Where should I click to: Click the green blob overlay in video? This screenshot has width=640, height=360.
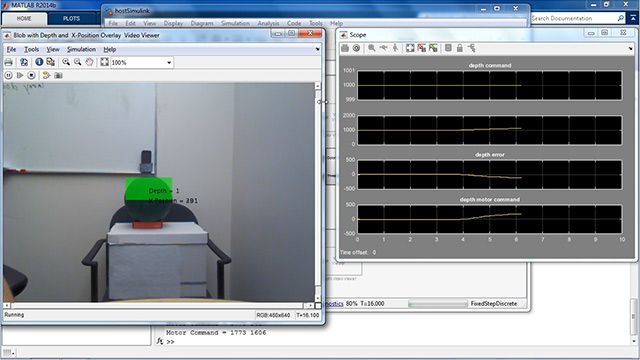(149, 189)
